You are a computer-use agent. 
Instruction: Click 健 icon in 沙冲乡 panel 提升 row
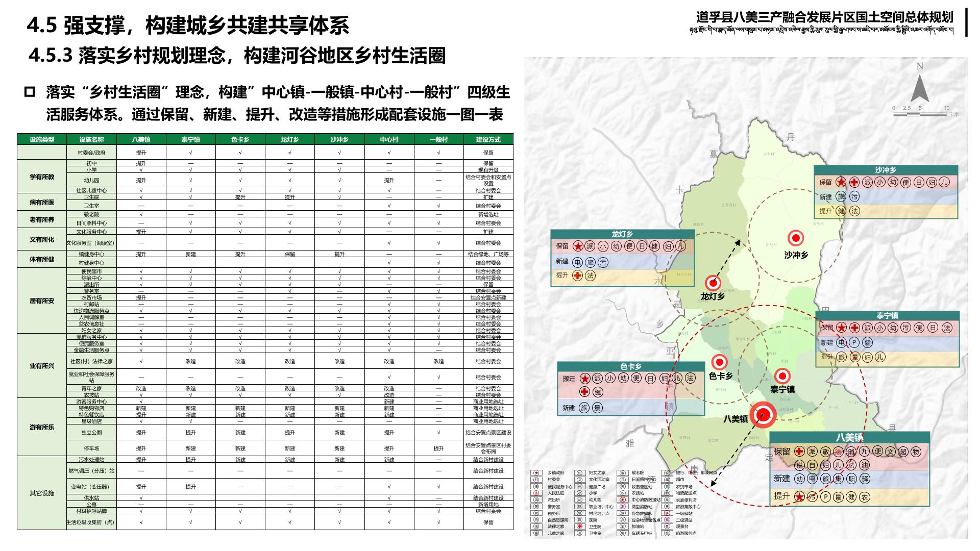pyautogui.click(x=841, y=211)
